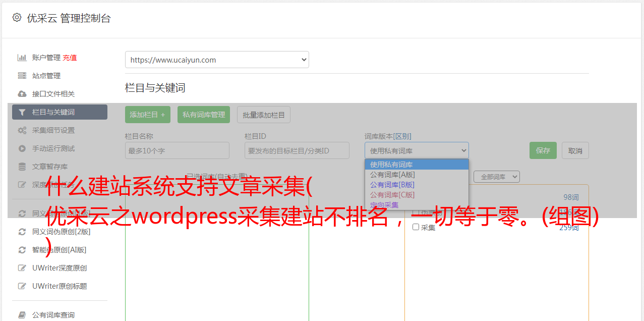Choose 使用私有词库 in the open list

[417, 165]
